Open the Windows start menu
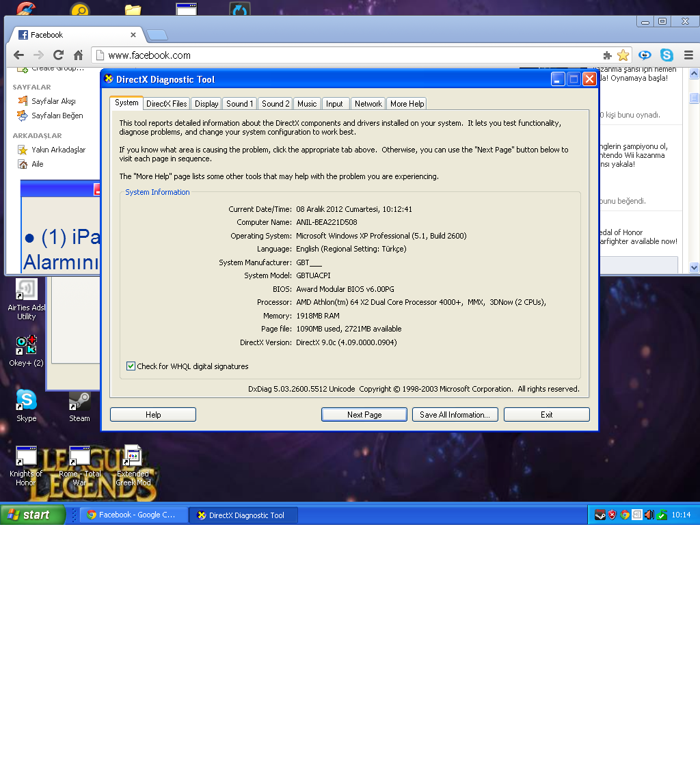 pos(32,515)
